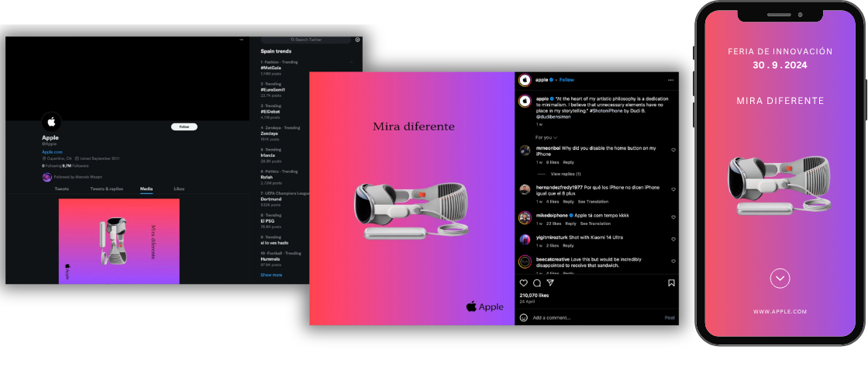868x381 pixels.
Task: Click the Apple profile avatar on Twitter
Action: click(x=52, y=122)
